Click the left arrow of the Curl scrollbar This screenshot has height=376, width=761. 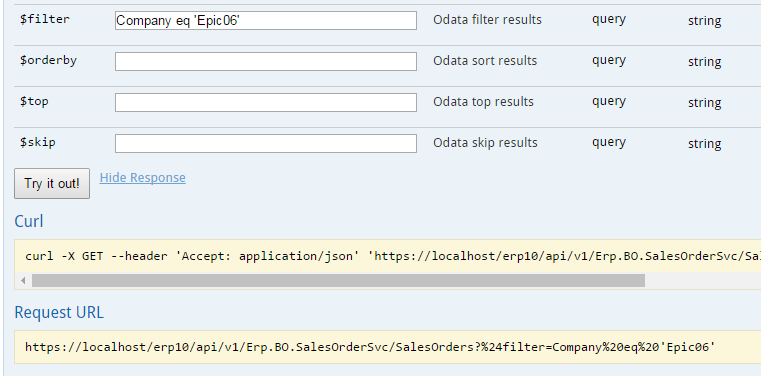[x=23, y=280]
